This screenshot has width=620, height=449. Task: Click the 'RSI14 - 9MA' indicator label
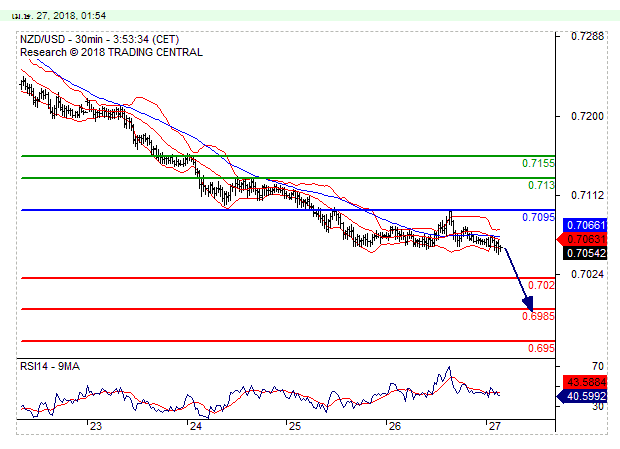(x=50, y=366)
